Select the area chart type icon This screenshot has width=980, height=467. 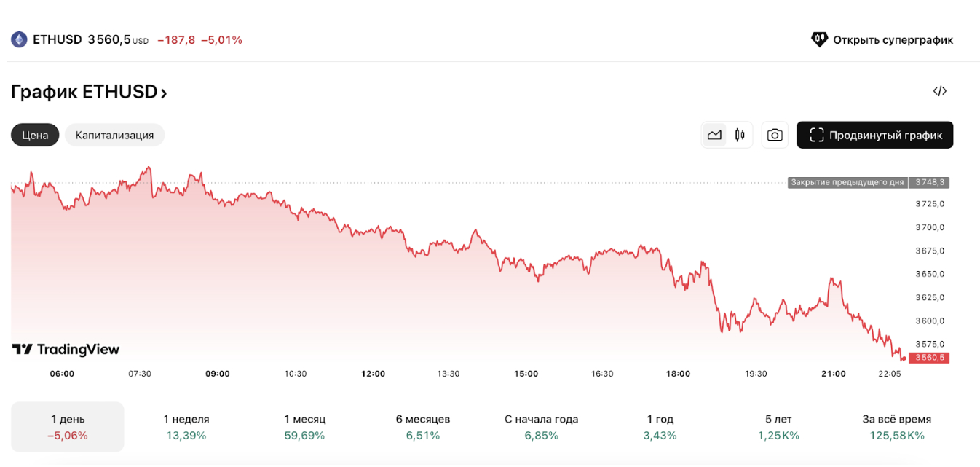pos(714,135)
